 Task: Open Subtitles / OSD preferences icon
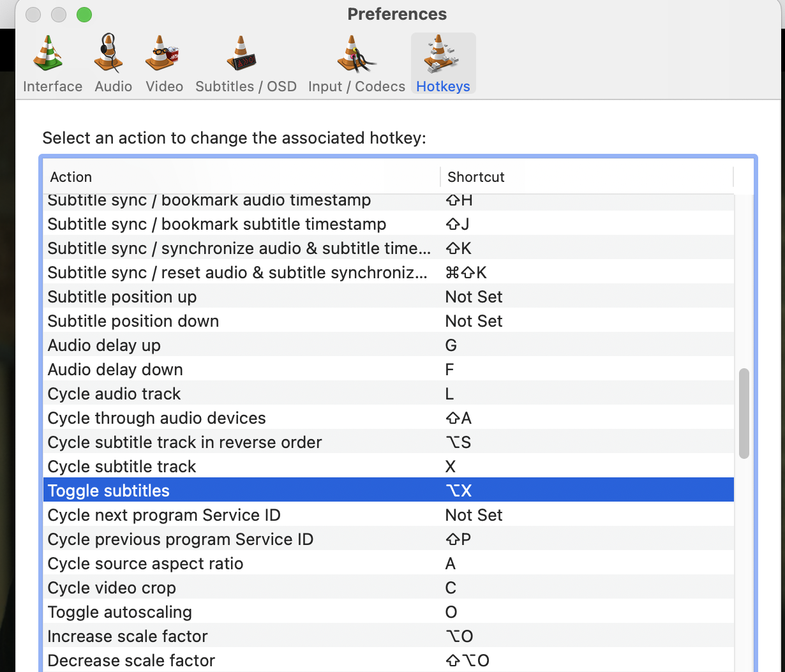pos(242,54)
